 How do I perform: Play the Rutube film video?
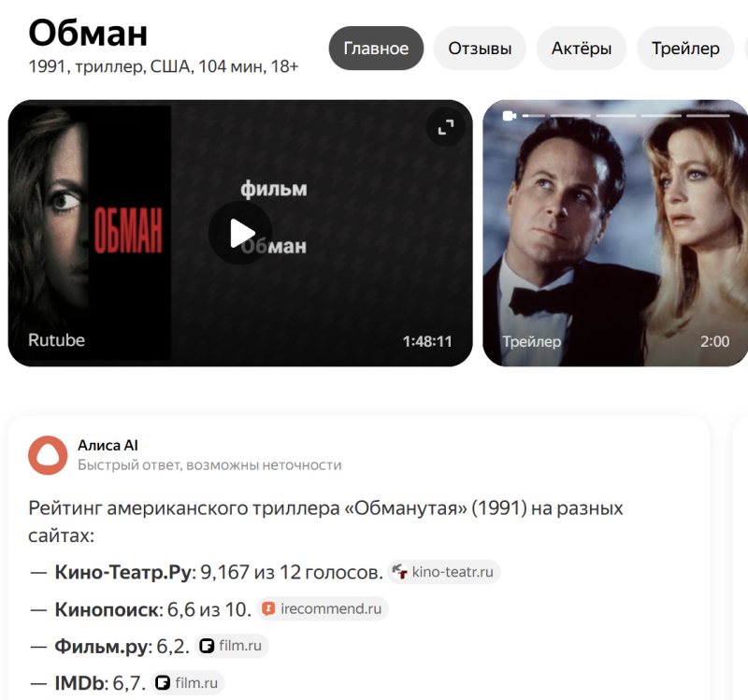240,233
